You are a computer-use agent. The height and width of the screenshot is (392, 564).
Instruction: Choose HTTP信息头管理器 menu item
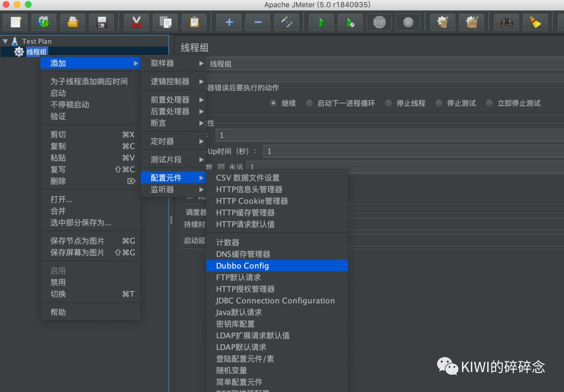pyautogui.click(x=277, y=189)
